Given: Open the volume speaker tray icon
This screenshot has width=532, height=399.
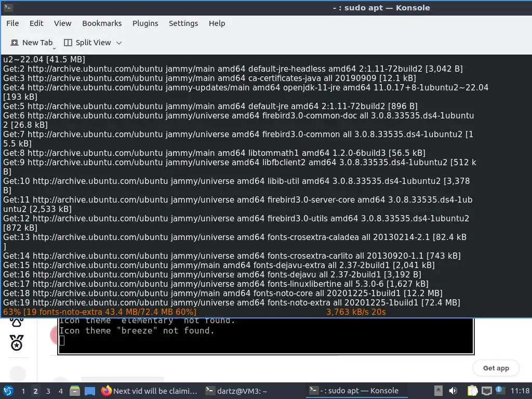Looking at the screenshot, I should coord(453,391).
